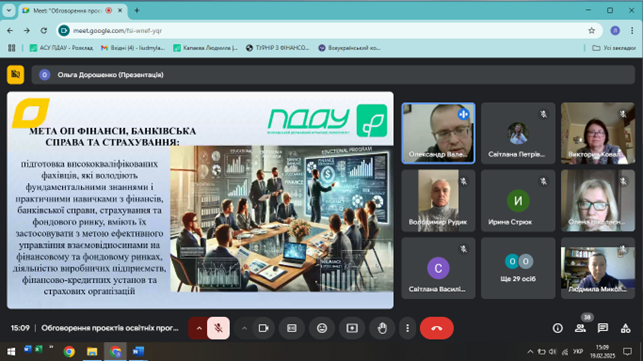
Task: Open activities shapes icon
Action: pyautogui.click(x=625, y=328)
